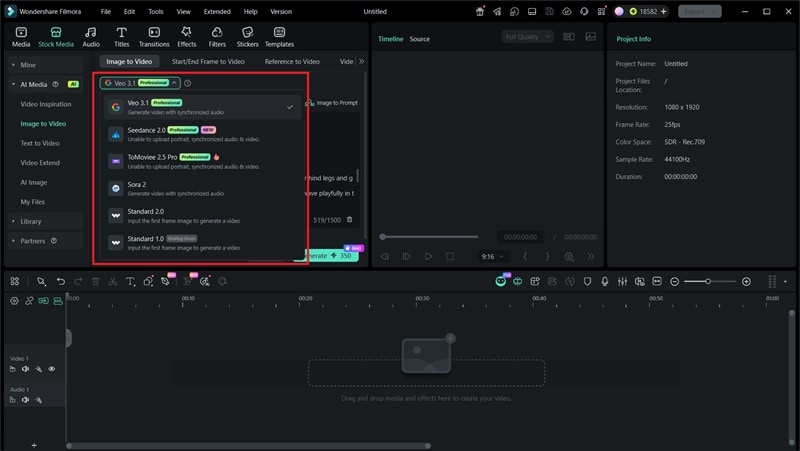Open the Filters panel
800x451 pixels.
pyautogui.click(x=217, y=37)
